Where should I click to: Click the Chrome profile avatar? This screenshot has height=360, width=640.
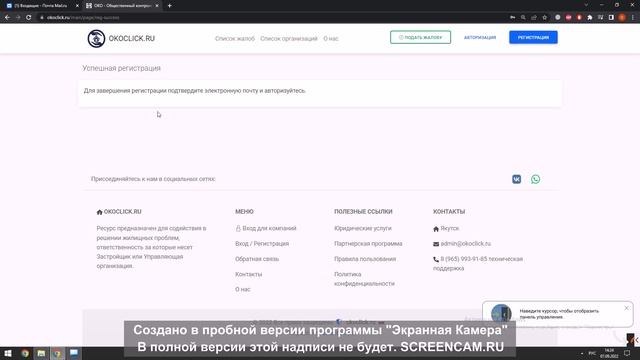[622, 18]
